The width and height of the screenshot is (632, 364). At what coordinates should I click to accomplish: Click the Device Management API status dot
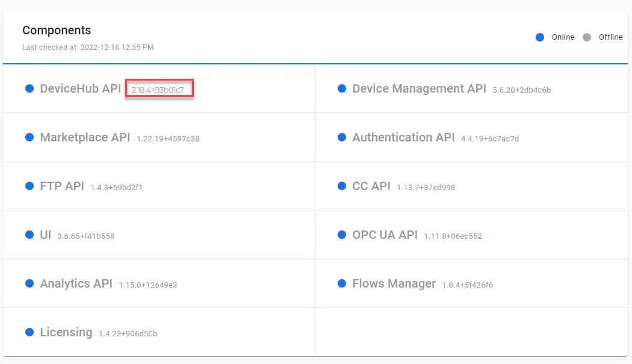[x=342, y=88]
